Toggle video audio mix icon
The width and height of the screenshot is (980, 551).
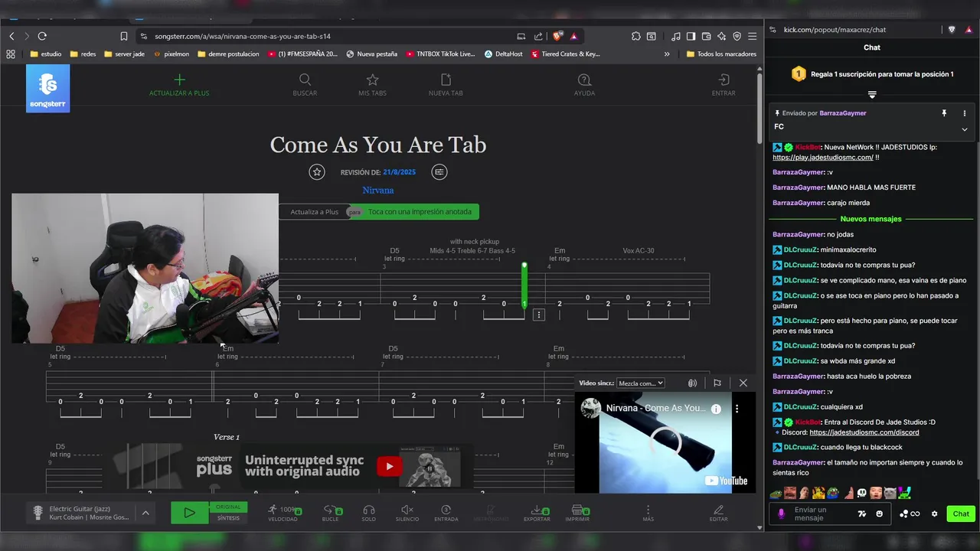click(692, 383)
